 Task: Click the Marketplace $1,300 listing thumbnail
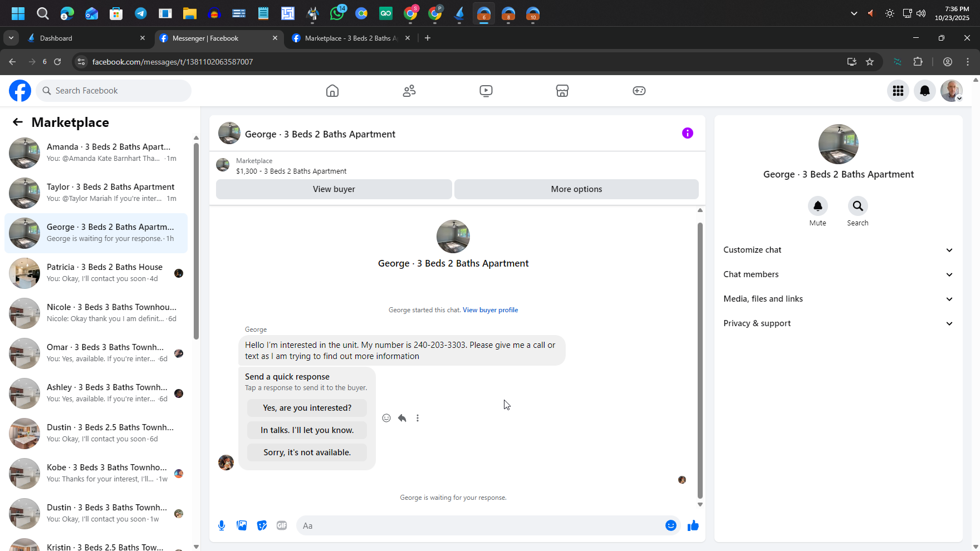[223, 165]
